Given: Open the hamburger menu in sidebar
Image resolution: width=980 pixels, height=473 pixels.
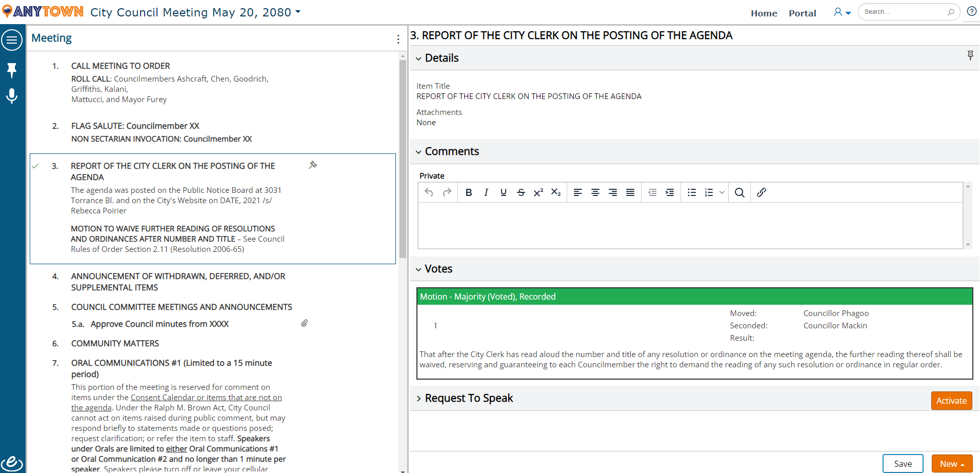Looking at the screenshot, I should (12, 40).
